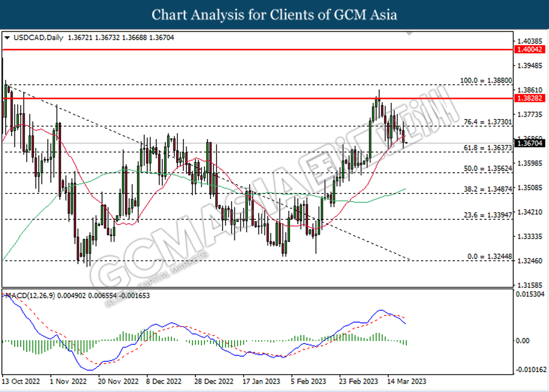Select the USDCAD,Daily symbol label
The width and height of the screenshot is (549, 392).
38,37
